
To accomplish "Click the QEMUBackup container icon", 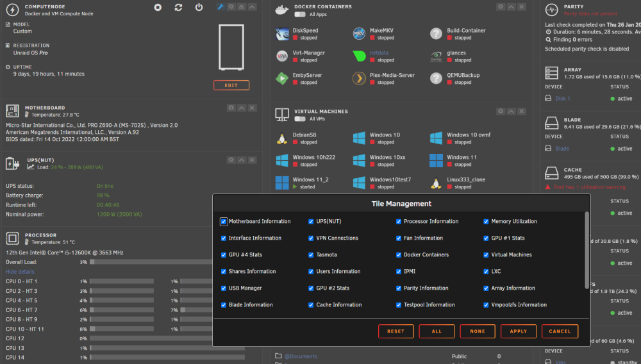I will [x=436, y=78].
